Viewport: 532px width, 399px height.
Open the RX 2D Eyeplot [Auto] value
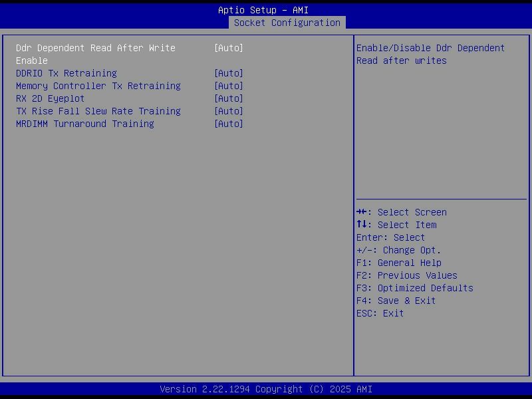[x=229, y=98]
